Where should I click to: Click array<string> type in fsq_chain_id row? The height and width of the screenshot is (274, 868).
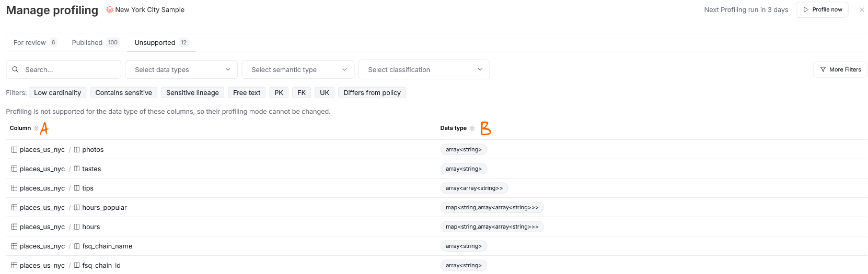[x=464, y=266]
